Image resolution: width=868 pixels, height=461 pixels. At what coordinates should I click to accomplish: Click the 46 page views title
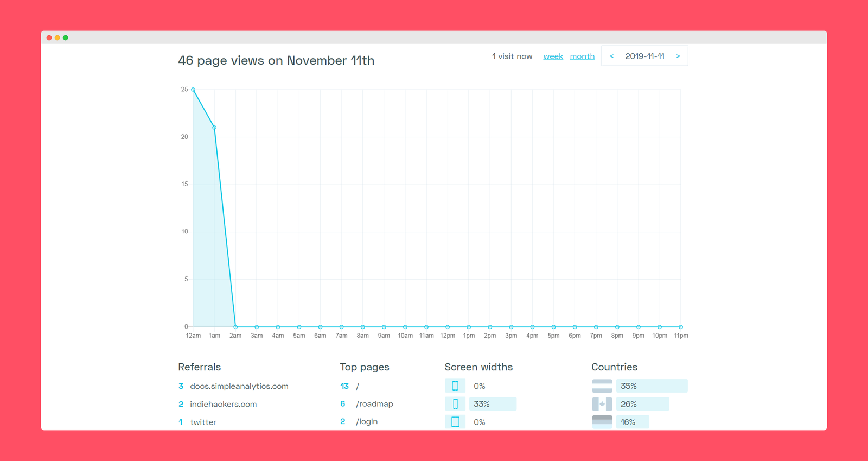click(276, 60)
